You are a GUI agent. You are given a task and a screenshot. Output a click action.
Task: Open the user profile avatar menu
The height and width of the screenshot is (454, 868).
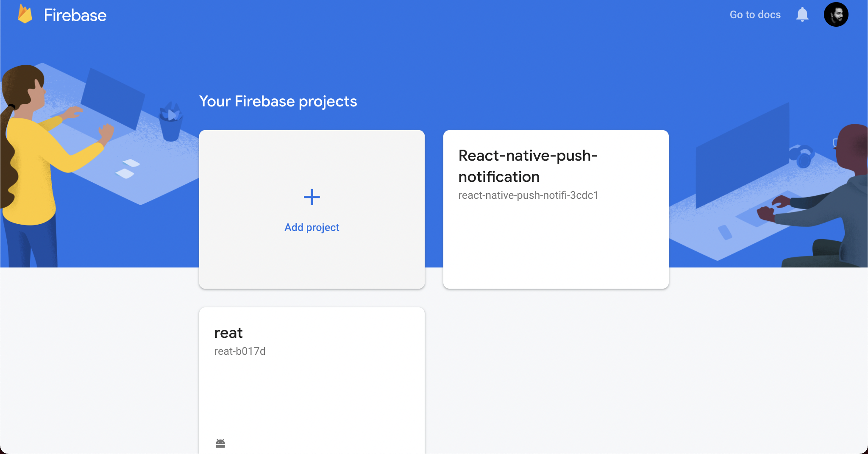836,14
